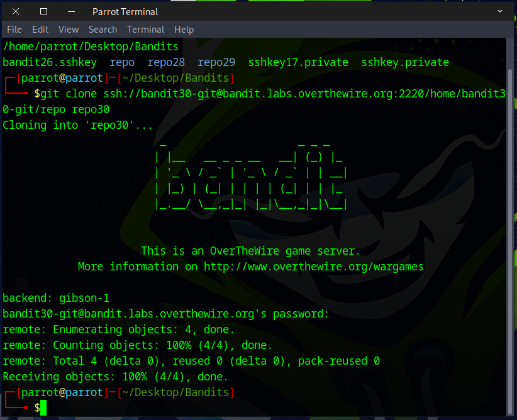Click the bandit26.sshkey filename
Viewport: 517px width, 420px height.
(50, 62)
